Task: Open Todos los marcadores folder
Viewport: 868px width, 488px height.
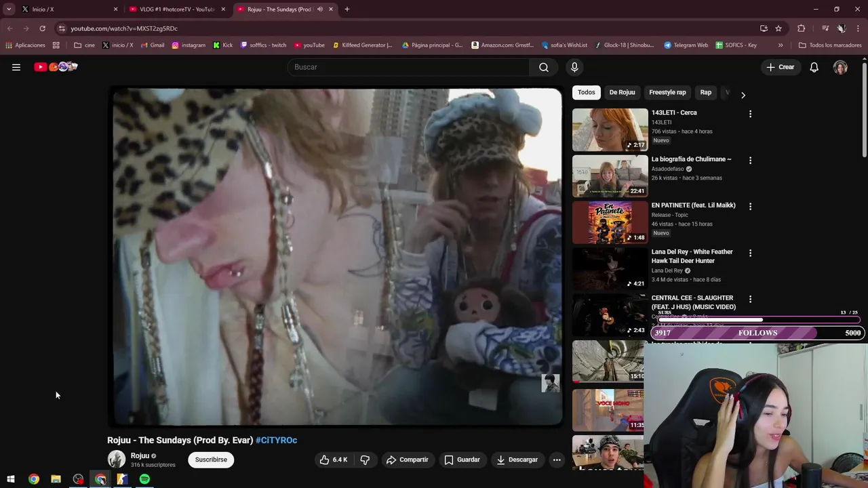Action: point(830,45)
